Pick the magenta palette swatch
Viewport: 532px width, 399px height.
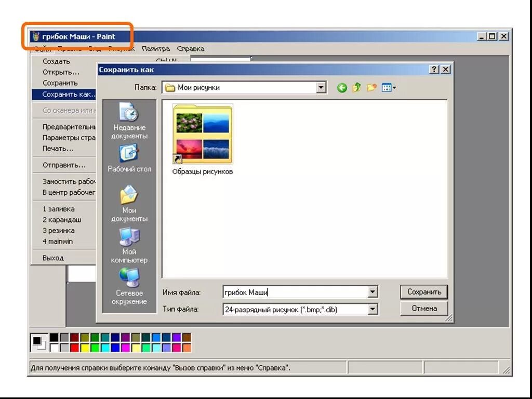pyautogui.click(x=126, y=348)
